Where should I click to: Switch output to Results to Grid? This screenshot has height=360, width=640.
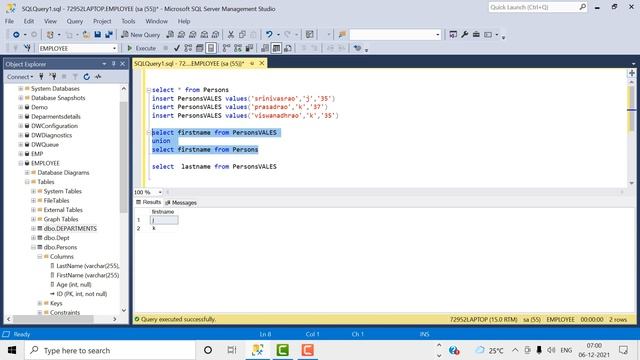pos(276,48)
